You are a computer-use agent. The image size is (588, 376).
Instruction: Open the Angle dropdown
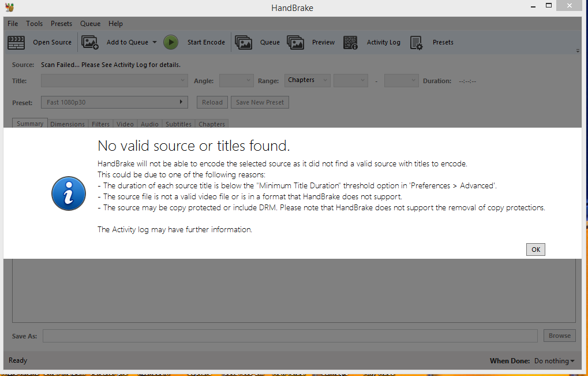click(236, 81)
